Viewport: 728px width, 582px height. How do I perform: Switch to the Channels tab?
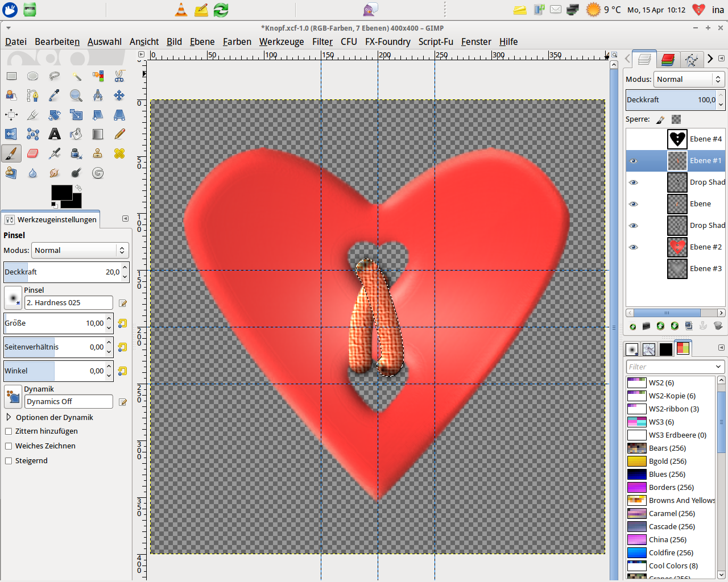(x=668, y=60)
